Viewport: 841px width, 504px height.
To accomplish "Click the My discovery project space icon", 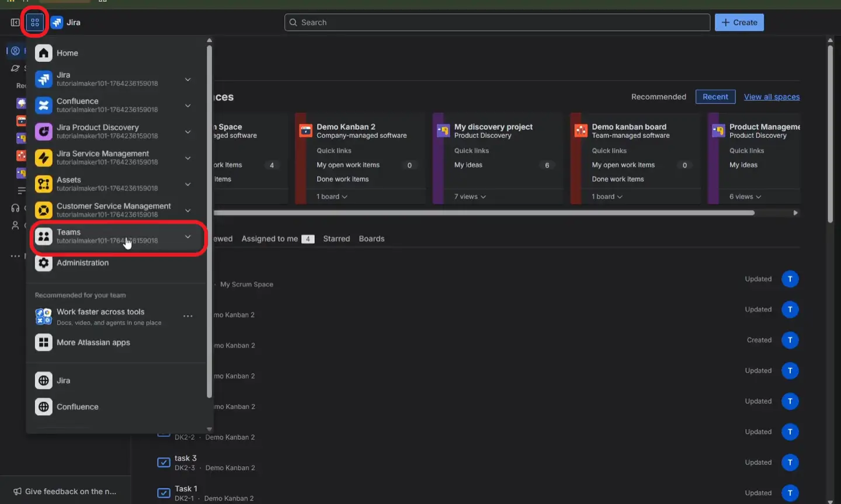I will click(443, 130).
